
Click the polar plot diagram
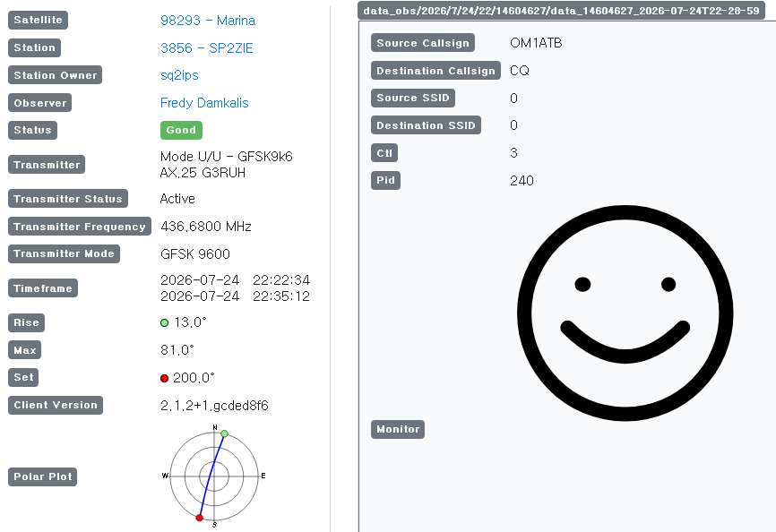(214, 476)
